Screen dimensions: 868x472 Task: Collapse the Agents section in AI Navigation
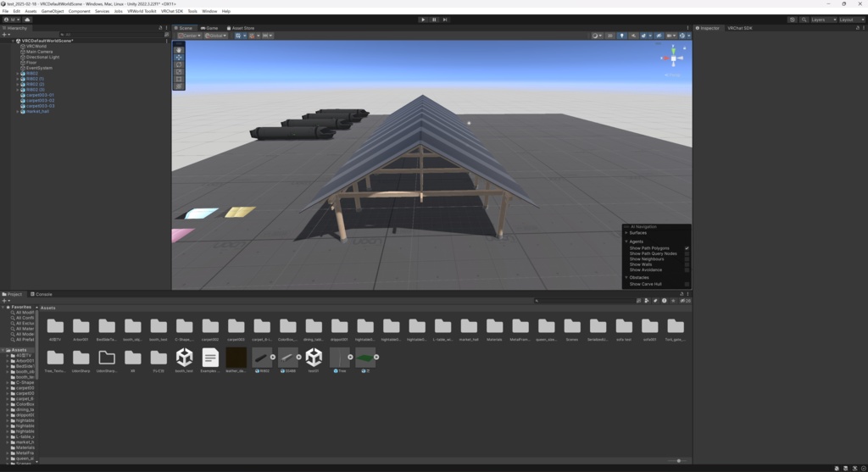pyautogui.click(x=626, y=242)
